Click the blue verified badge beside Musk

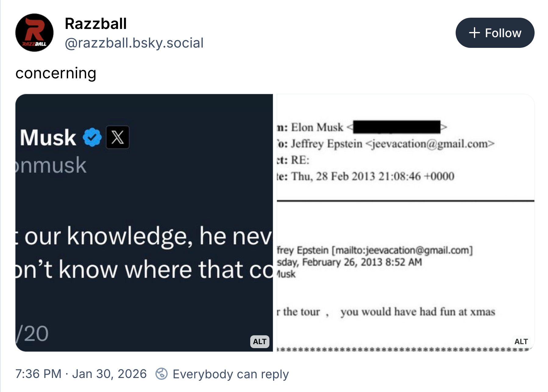[92, 137]
